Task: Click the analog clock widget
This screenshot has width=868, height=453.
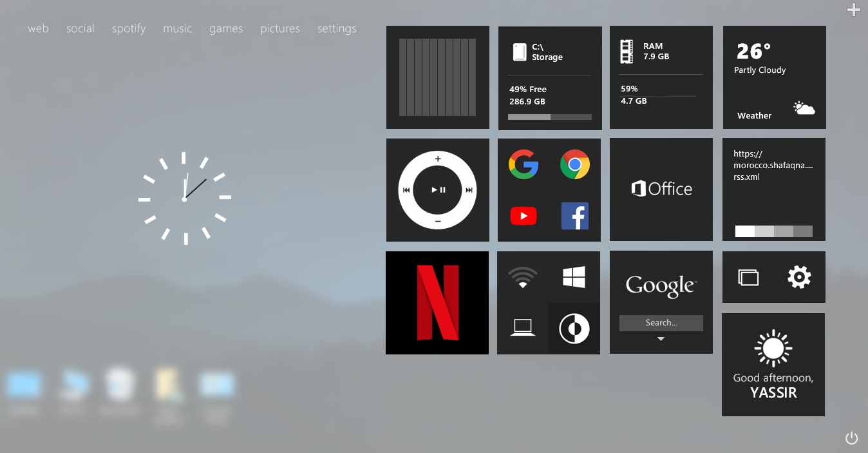Action: (x=185, y=198)
